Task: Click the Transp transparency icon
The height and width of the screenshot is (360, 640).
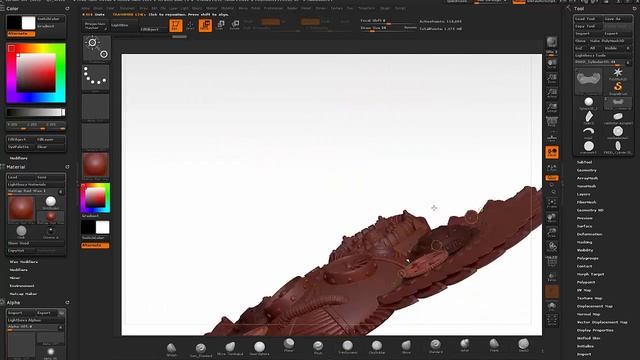Action: click(552, 276)
